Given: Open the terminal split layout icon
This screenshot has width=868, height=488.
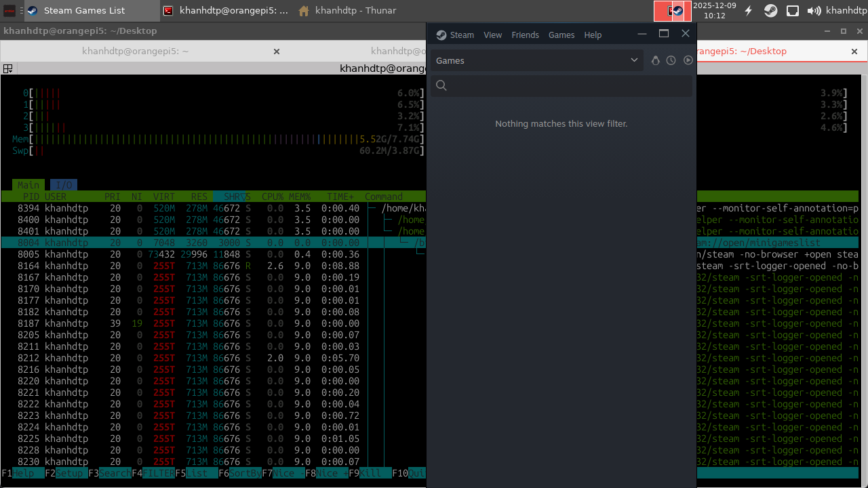Looking at the screenshot, I should (8, 68).
